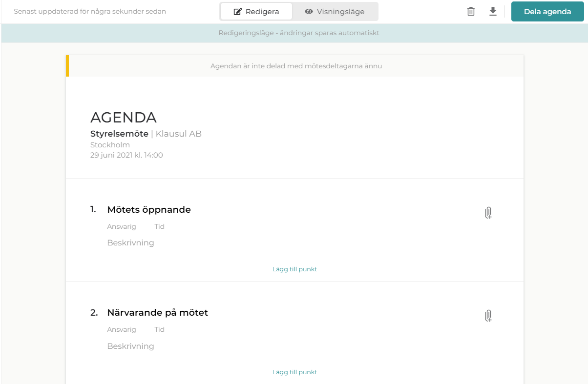
Task: Click Lägg till punkt below Närvarande på mötet
Action: pos(294,372)
